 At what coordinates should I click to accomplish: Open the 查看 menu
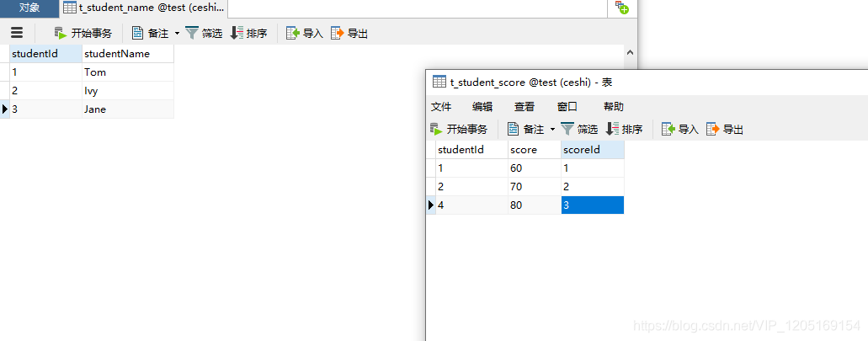(525, 107)
